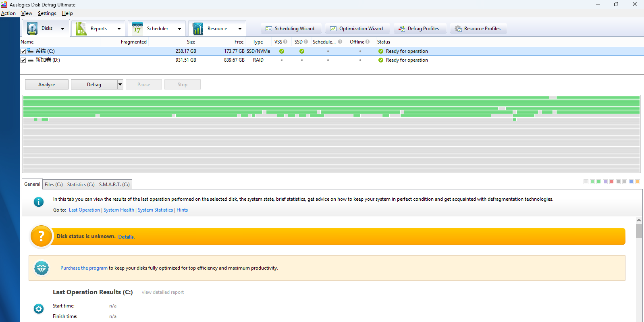644x322 pixels.
Task: Click the Scheduler calendar icon
Action: (x=137, y=29)
